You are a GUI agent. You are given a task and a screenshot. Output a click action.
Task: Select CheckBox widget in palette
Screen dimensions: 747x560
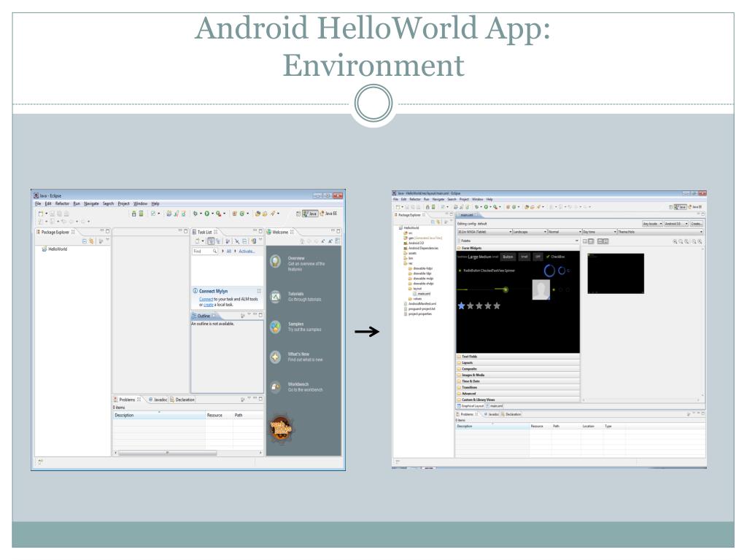[x=555, y=257]
